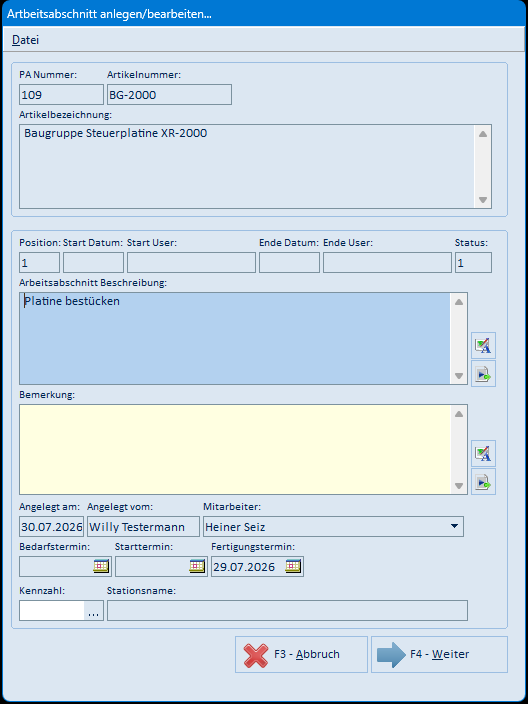Open calendar picker for Starttermin

(x=197, y=566)
